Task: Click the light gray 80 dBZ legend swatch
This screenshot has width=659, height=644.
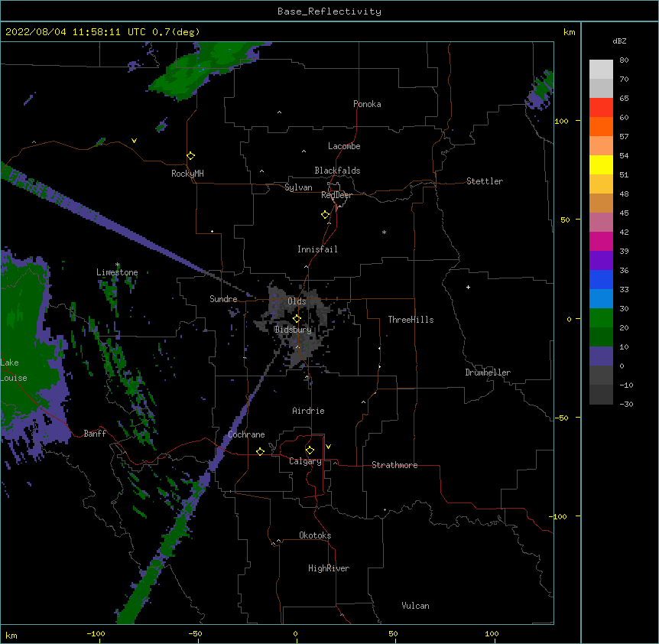Action: pyautogui.click(x=601, y=70)
